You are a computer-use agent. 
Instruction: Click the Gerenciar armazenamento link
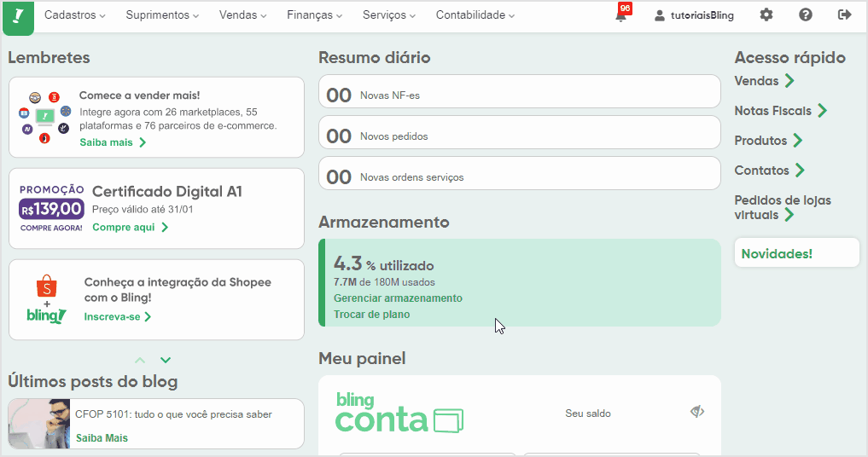(398, 298)
